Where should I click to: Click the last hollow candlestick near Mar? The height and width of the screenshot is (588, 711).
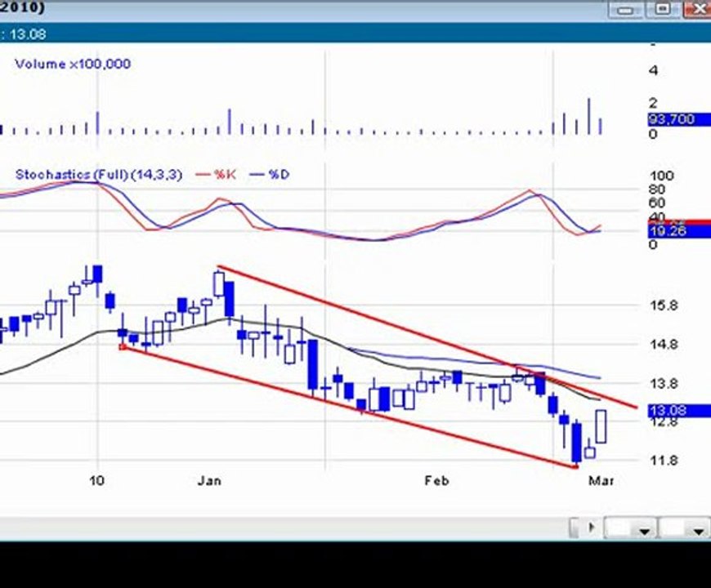[x=601, y=426]
